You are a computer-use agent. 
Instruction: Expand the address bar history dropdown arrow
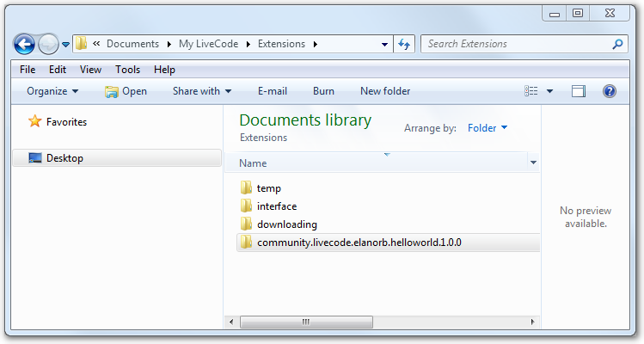pyautogui.click(x=384, y=44)
